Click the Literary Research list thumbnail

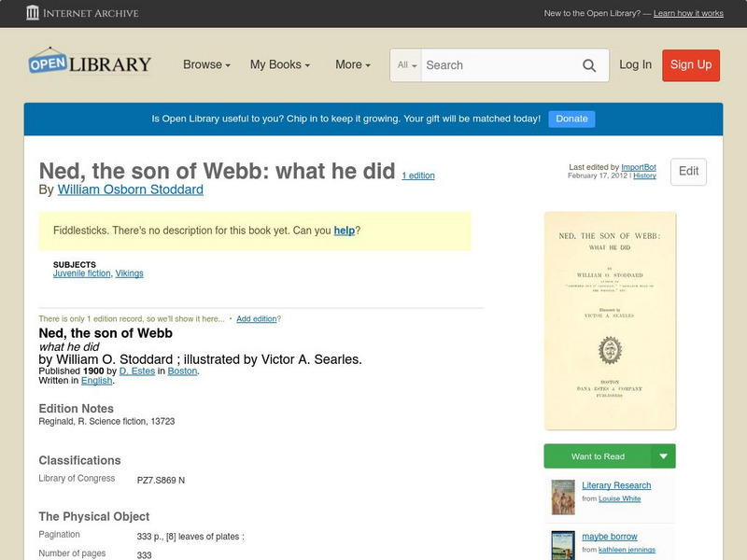coord(563,497)
